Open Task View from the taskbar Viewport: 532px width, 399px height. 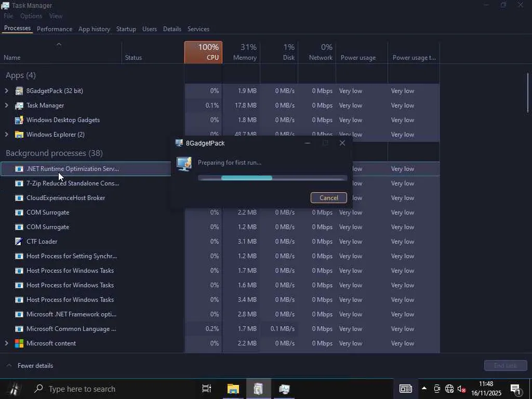pos(207,389)
